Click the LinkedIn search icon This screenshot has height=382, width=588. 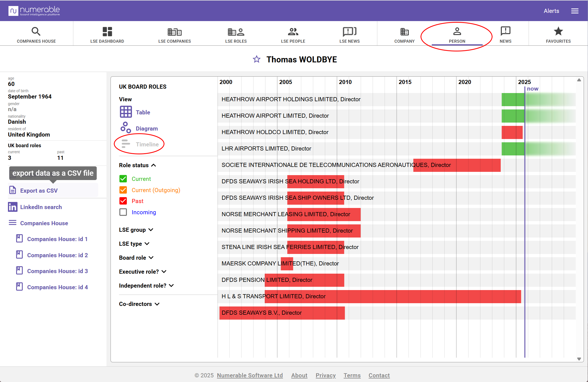pyautogui.click(x=13, y=207)
